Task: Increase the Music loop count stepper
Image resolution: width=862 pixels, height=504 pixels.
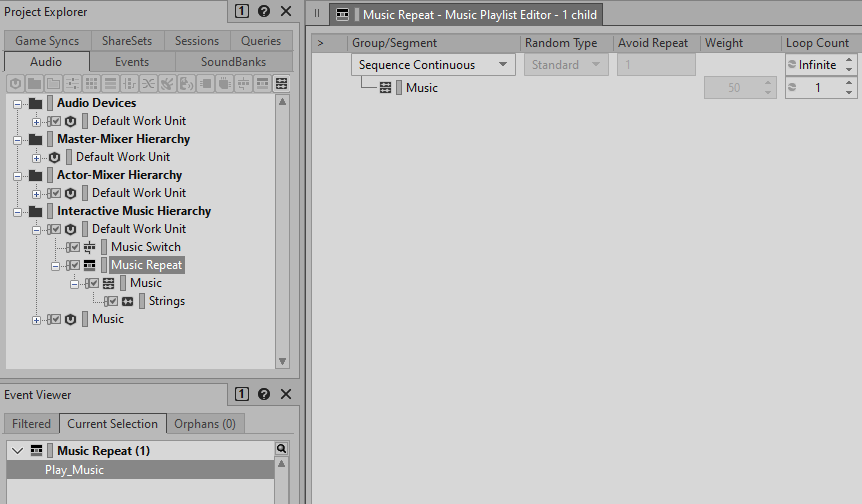Action: pyautogui.click(x=849, y=83)
